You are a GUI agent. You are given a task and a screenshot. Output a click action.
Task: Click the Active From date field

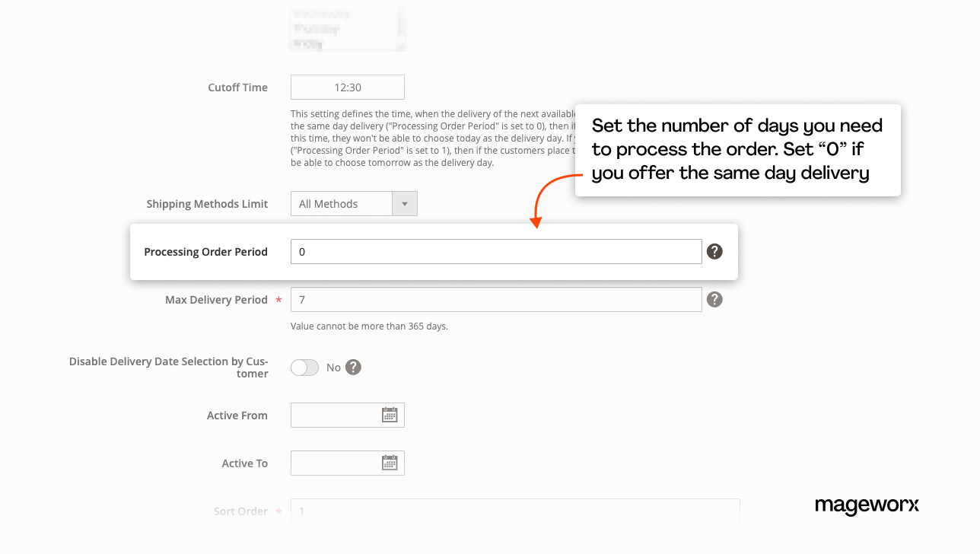tap(335, 415)
